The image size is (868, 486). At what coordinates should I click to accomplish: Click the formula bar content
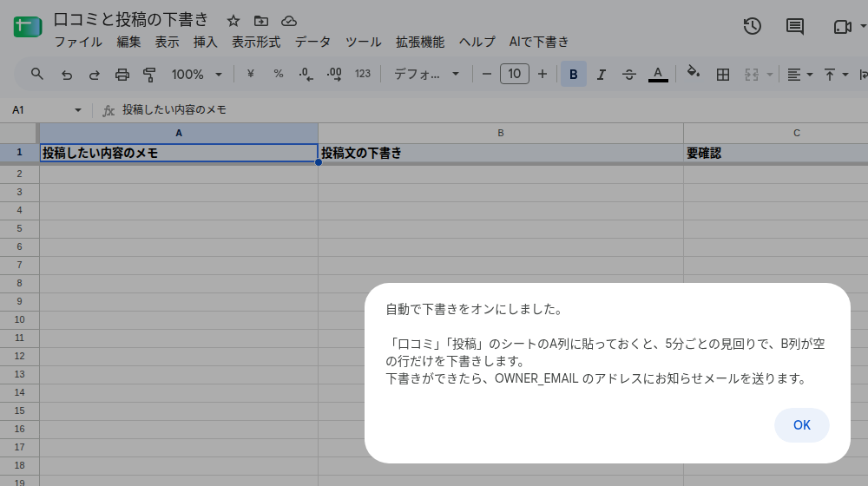click(174, 110)
